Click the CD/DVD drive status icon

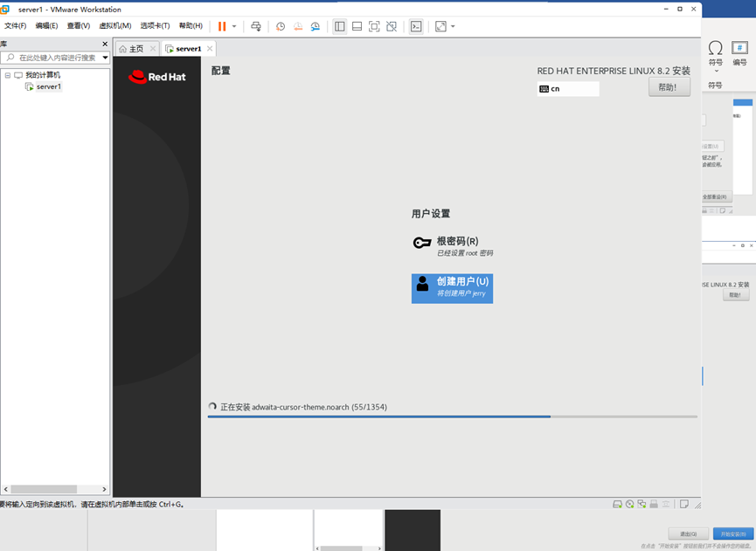(629, 504)
